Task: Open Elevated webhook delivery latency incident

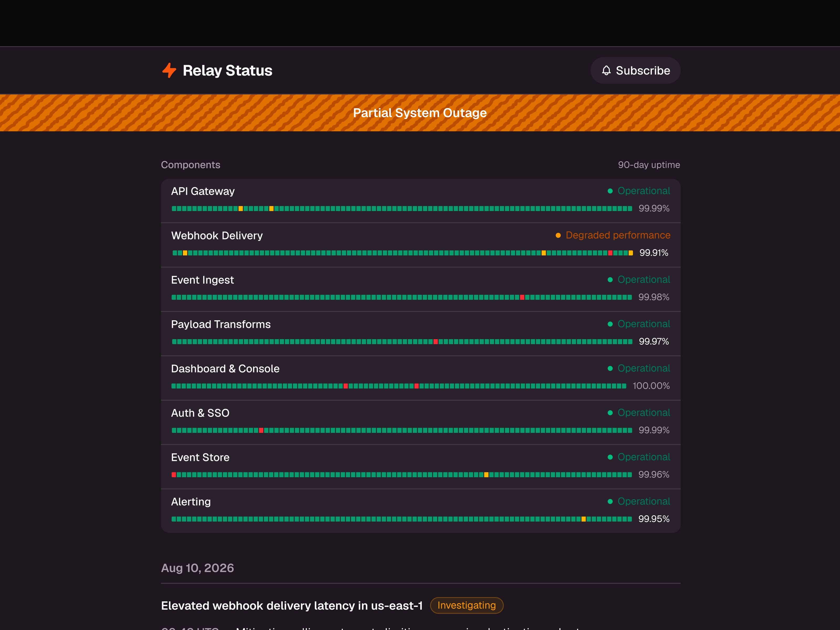Action: [x=292, y=606]
